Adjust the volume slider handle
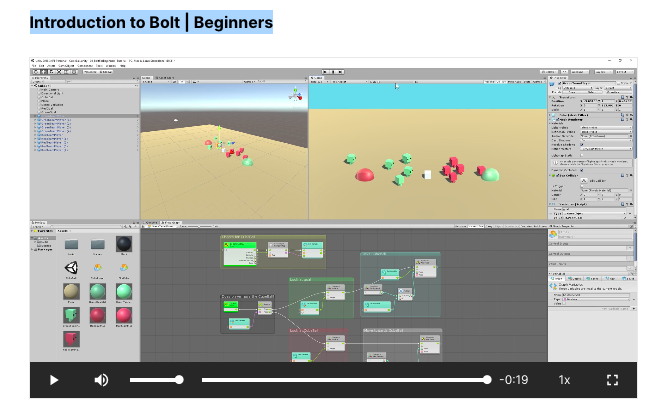This screenshot has height=414, width=662. [x=179, y=380]
